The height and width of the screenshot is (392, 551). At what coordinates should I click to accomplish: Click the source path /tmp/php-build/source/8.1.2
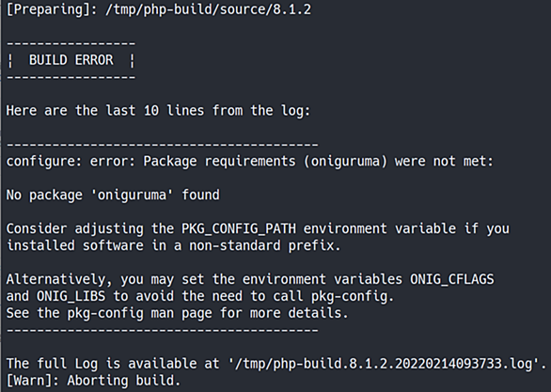tap(209, 9)
